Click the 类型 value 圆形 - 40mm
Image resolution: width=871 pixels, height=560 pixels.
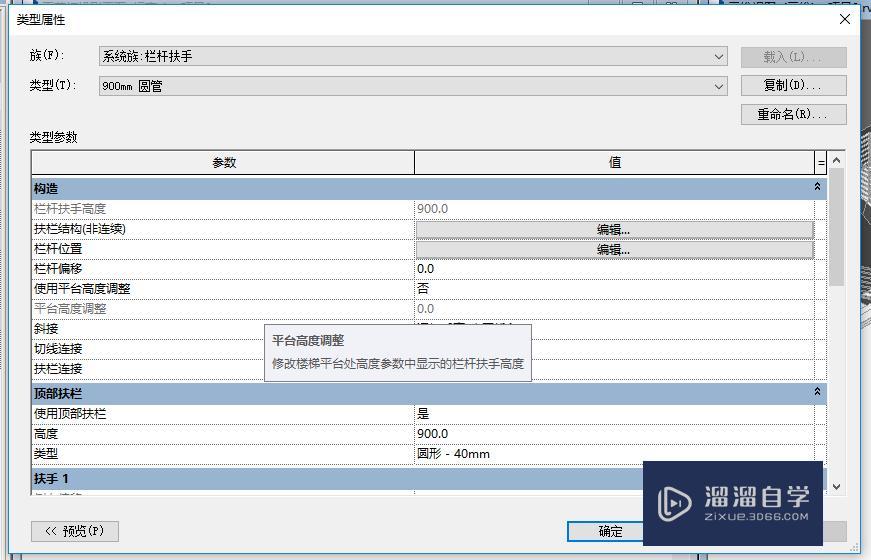(x=614, y=454)
